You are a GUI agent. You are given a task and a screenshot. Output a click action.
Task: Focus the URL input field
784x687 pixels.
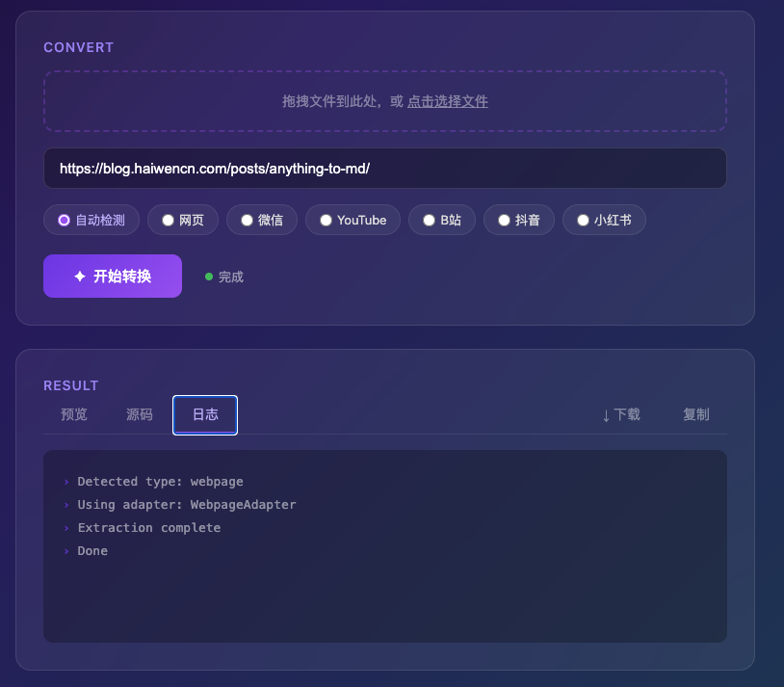385,168
